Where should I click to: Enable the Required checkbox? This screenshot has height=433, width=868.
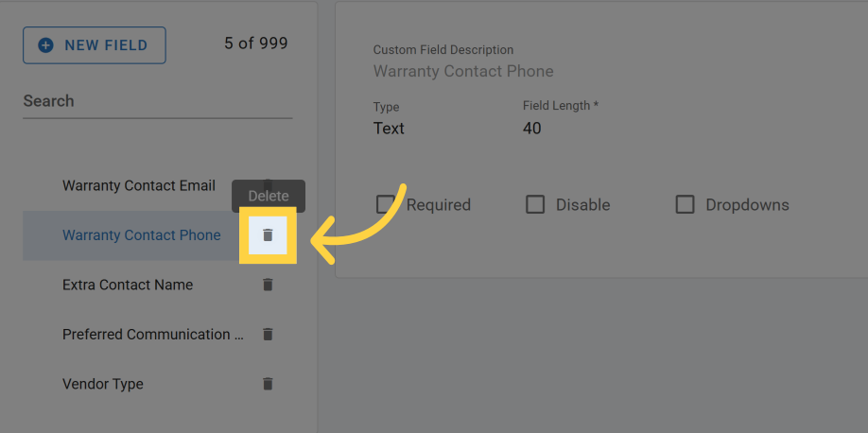(x=386, y=204)
